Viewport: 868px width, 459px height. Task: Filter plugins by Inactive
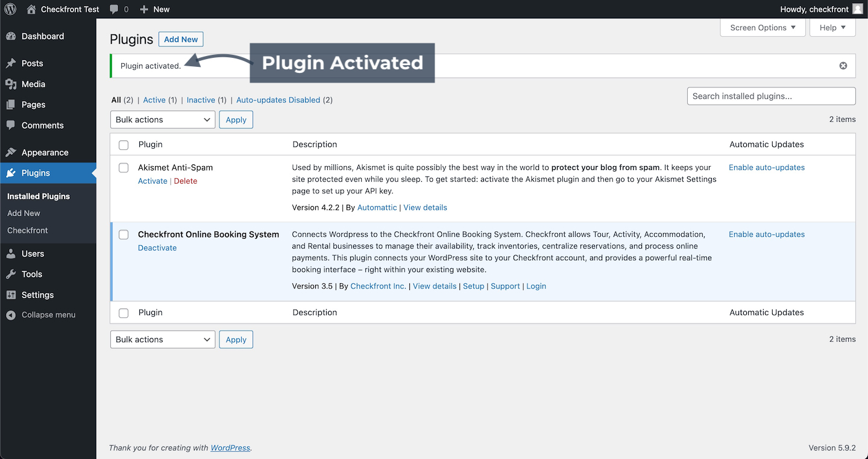[201, 100]
